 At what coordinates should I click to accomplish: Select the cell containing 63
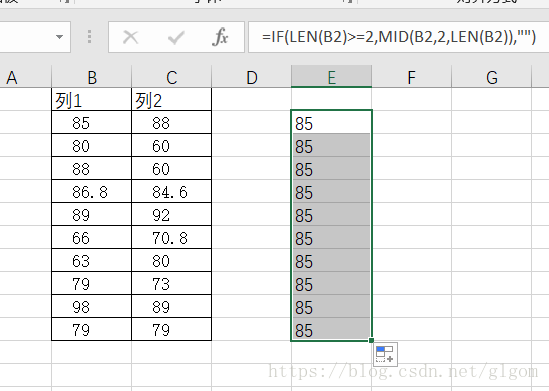pos(91,260)
